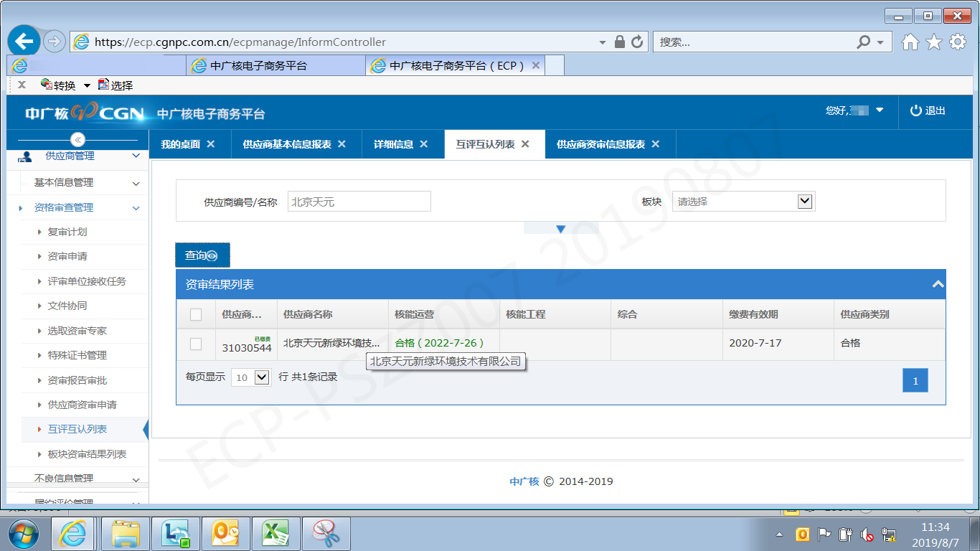Expand the user account dropdown arrow beside 您好
Image resolution: width=980 pixels, height=551 pixels.
click(x=880, y=110)
